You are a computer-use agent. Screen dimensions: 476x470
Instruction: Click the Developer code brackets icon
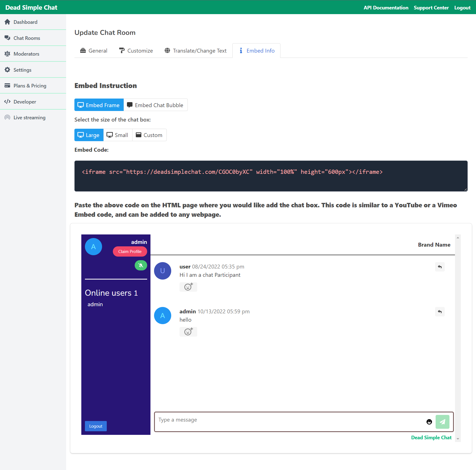click(x=7, y=102)
